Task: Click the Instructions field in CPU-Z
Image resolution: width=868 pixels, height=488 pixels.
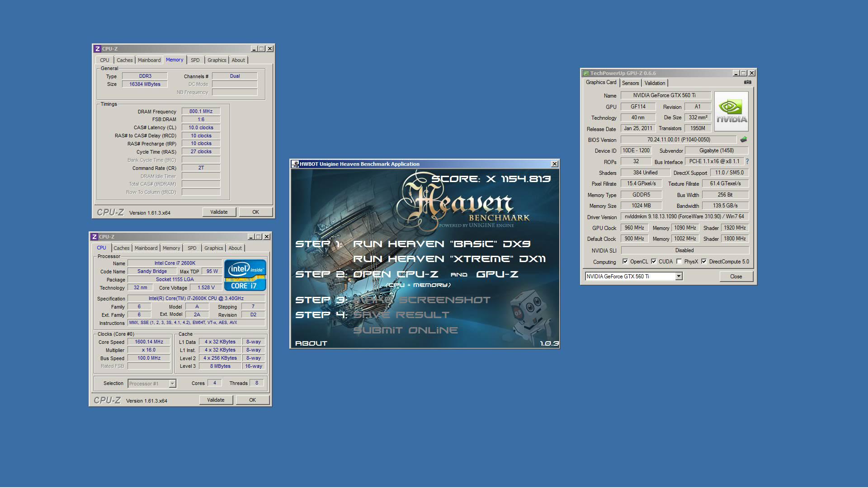Action: (196, 323)
